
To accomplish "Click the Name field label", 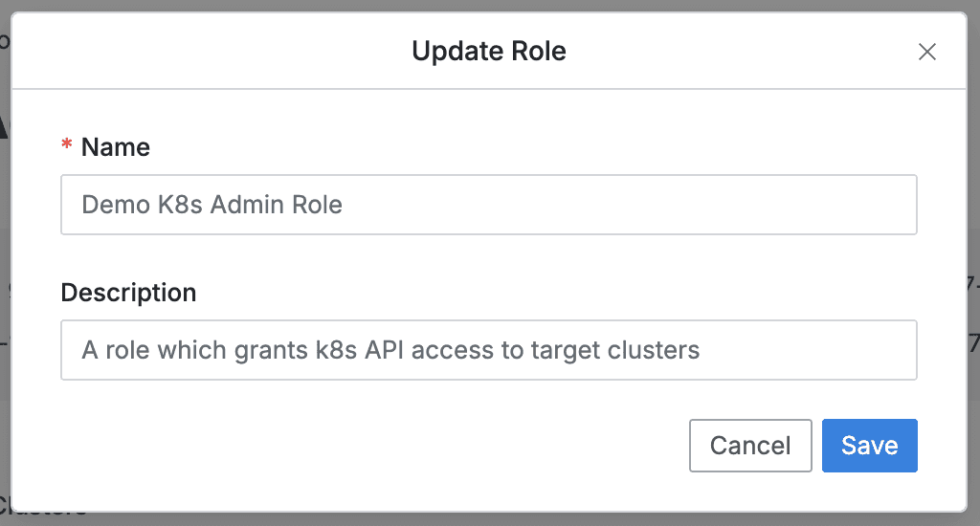I will [x=115, y=147].
